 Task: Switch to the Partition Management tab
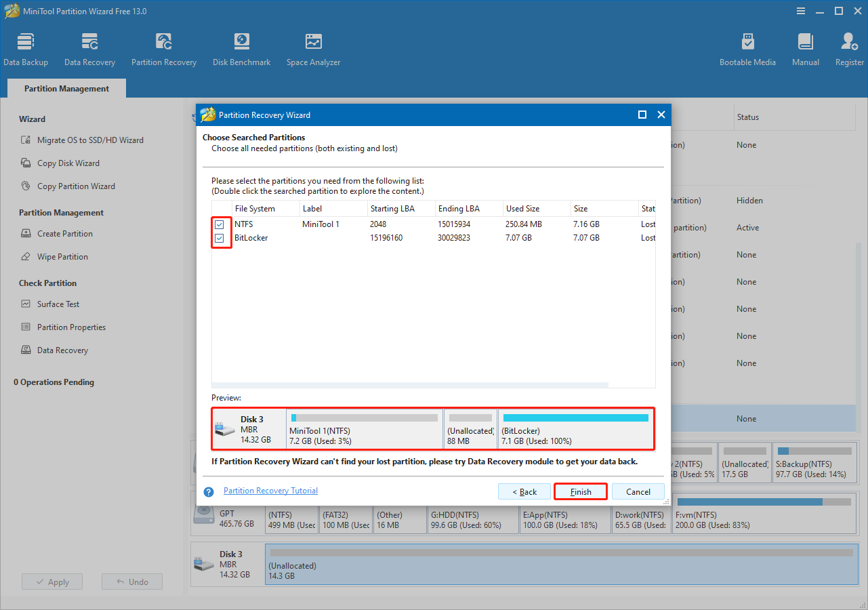pos(66,88)
